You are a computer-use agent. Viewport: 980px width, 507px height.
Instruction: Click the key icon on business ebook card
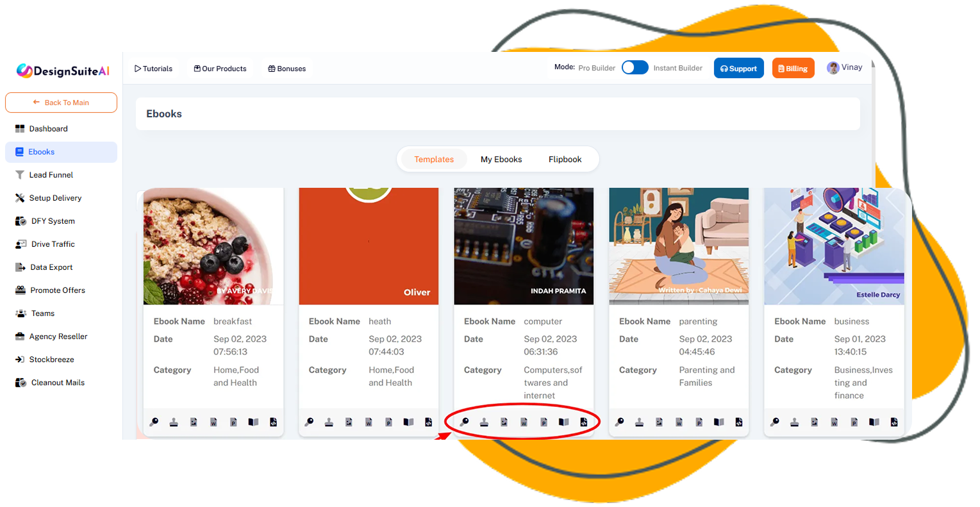coord(774,422)
